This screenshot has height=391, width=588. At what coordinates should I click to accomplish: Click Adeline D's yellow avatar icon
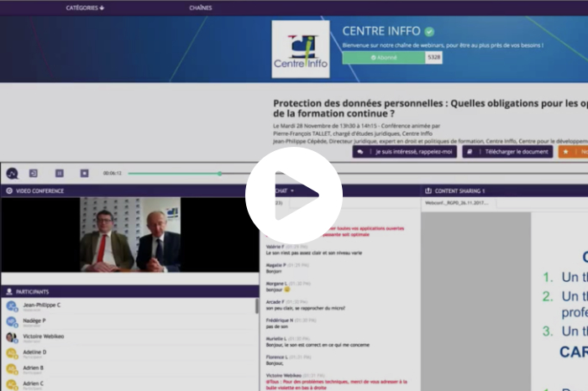point(12,353)
